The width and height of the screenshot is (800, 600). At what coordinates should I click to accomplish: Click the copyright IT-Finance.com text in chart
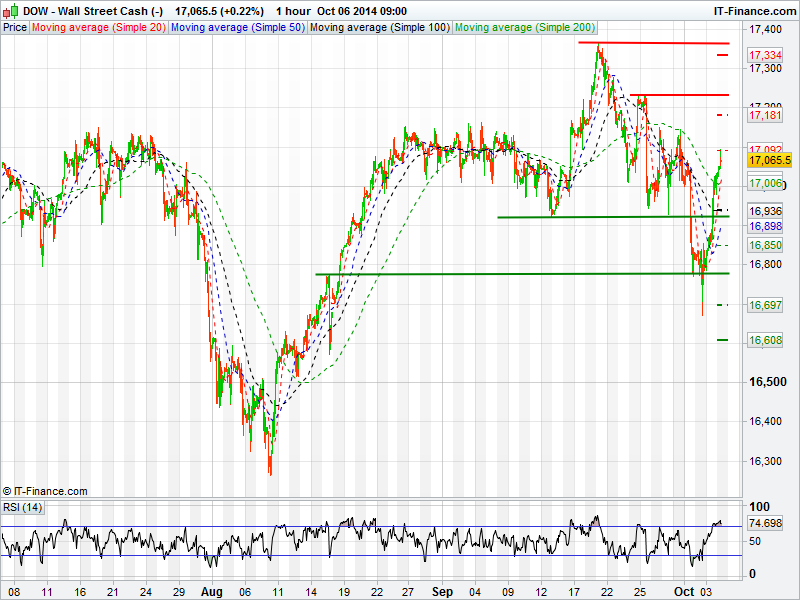pyautogui.click(x=45, y=491)
